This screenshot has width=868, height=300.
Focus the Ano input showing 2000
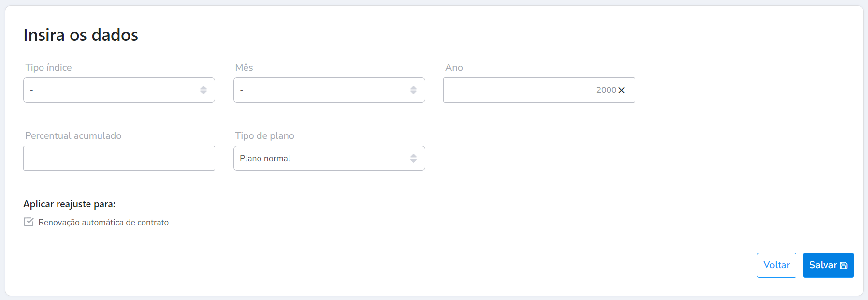pyautogui.click(x=522, y=90)
